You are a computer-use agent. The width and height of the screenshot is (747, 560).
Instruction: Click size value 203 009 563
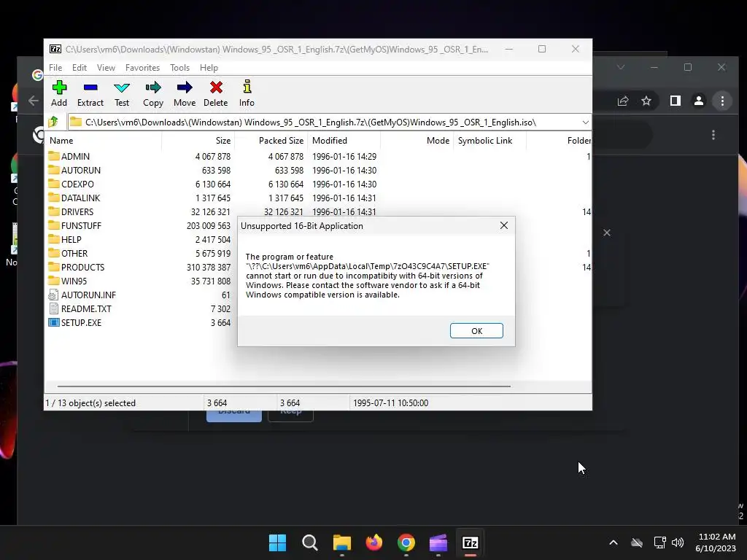pyautogui.click(x=208, y=225)
